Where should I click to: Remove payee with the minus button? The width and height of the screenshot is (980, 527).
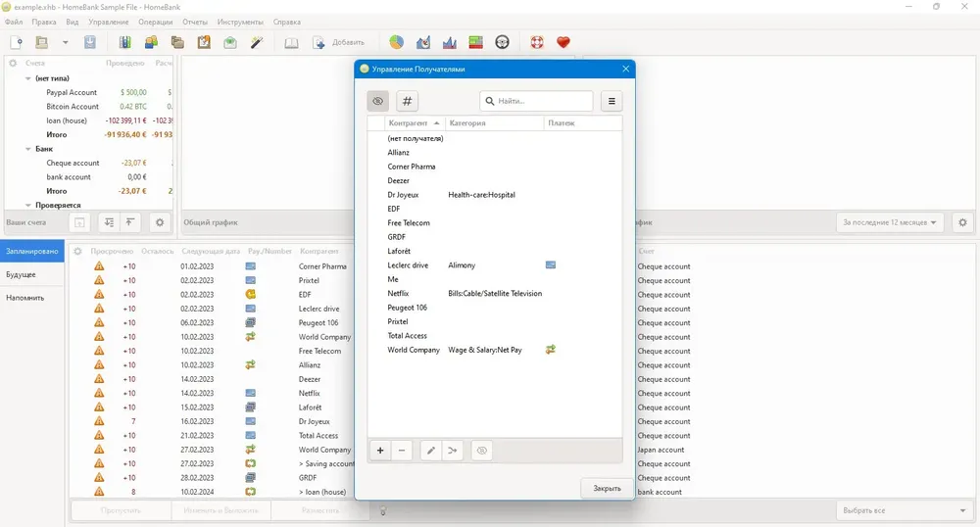[x=402, y=451]
